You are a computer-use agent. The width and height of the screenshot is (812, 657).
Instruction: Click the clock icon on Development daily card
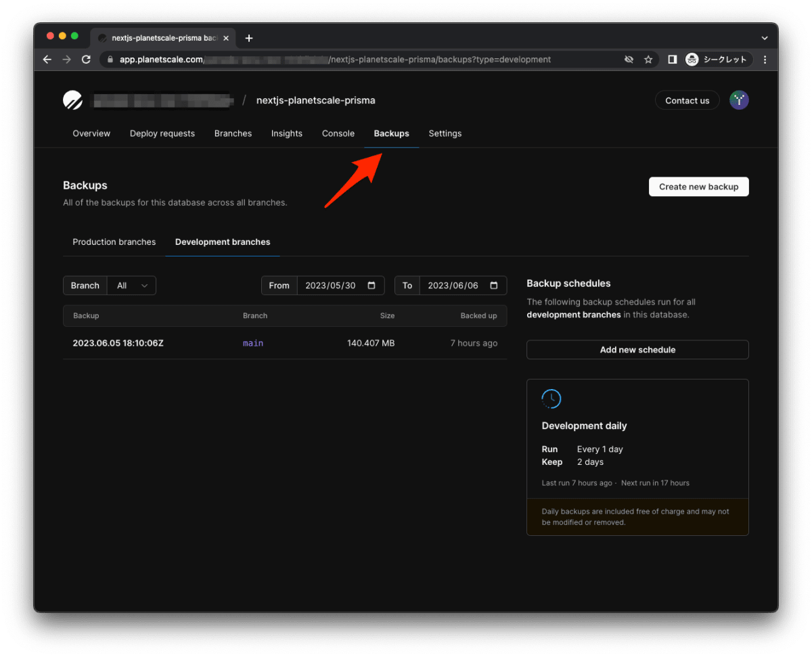pos(551,399)
